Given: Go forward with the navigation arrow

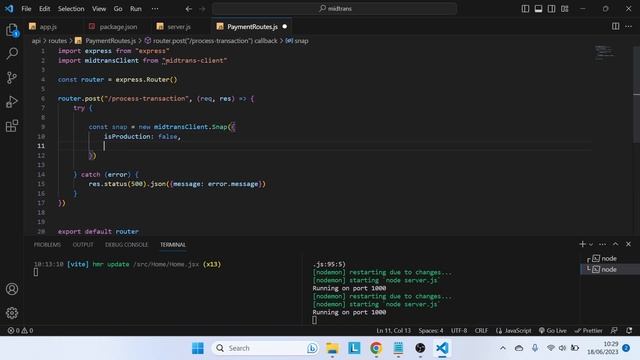Looking at the screenshot, I should coord(202,9).
